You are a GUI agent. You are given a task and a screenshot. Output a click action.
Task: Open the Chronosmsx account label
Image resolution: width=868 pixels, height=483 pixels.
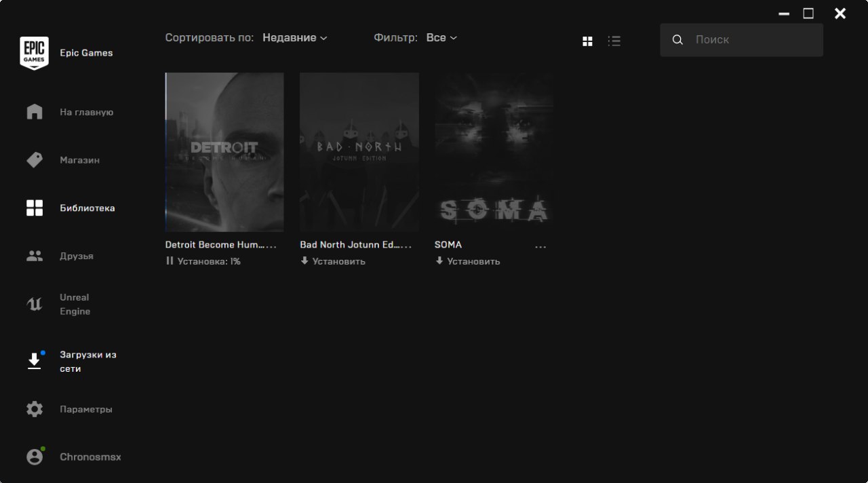(x=90, y=457)
